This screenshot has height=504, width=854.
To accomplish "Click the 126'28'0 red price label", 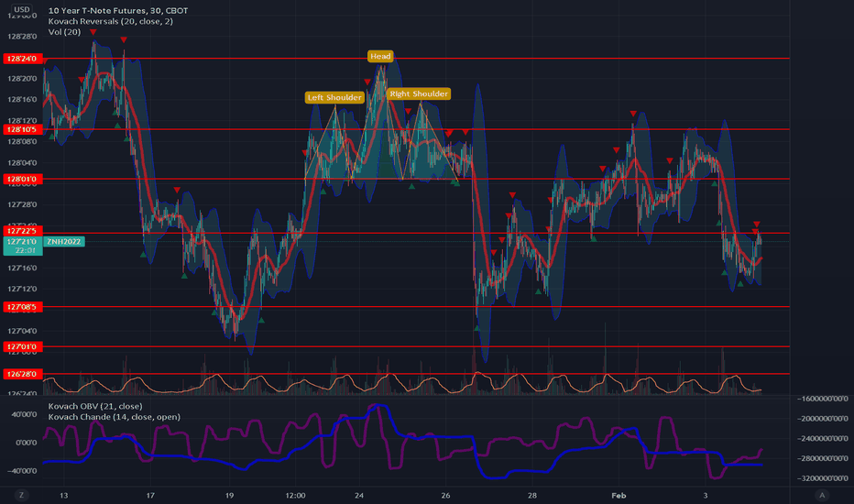I will pos(22,374).
